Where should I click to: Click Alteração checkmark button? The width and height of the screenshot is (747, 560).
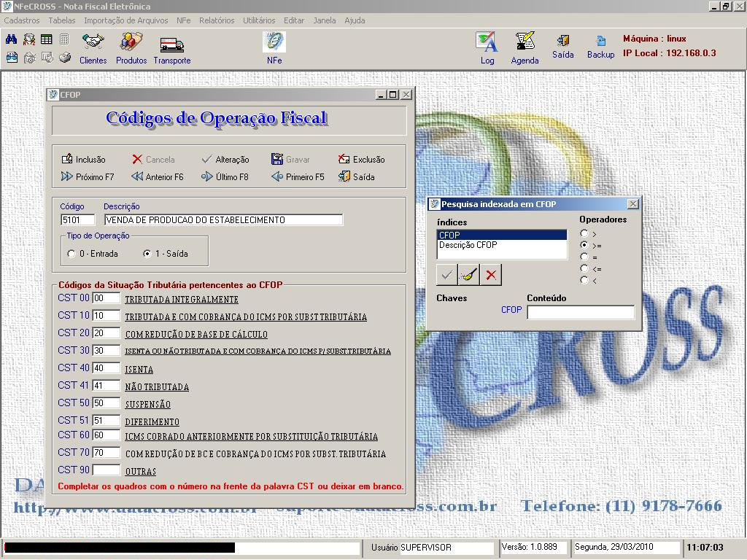225,159
